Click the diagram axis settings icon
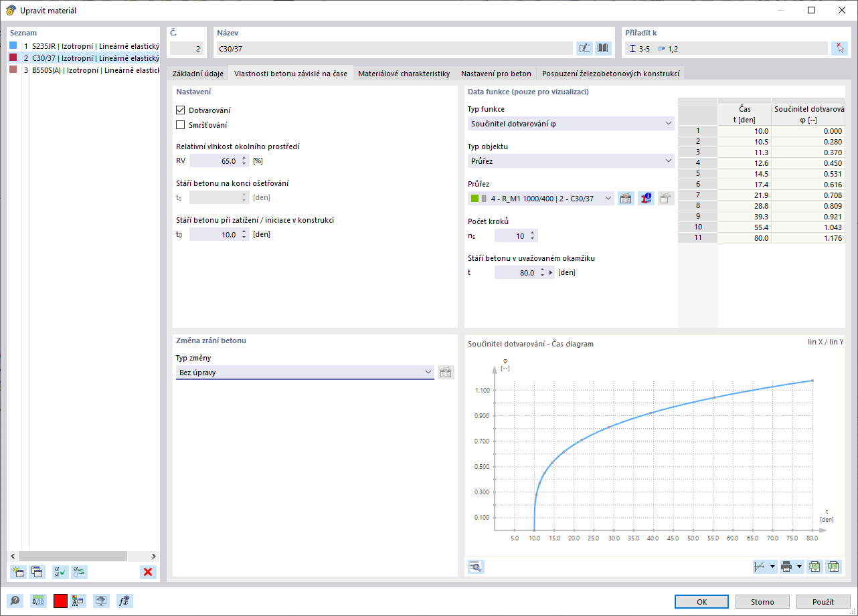Image resolution: width=858 pixels, height=616 pixels. click(x=760, y=567)
